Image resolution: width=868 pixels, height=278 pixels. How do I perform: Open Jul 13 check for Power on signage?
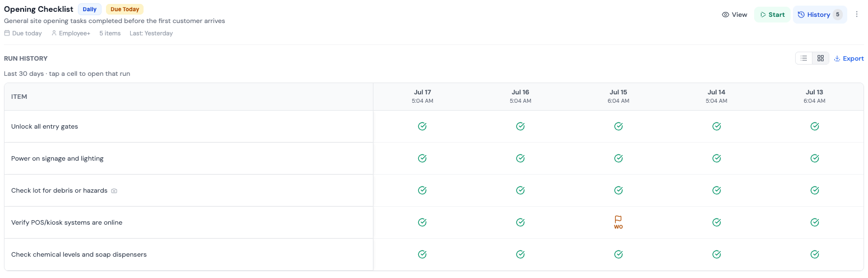coord(815,158)
